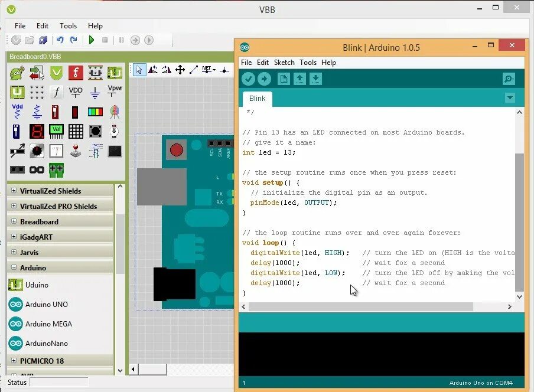This screenshot has height=392, width=534.
Task: Pick the red seven-segment display component
Action: coord(37,131)
